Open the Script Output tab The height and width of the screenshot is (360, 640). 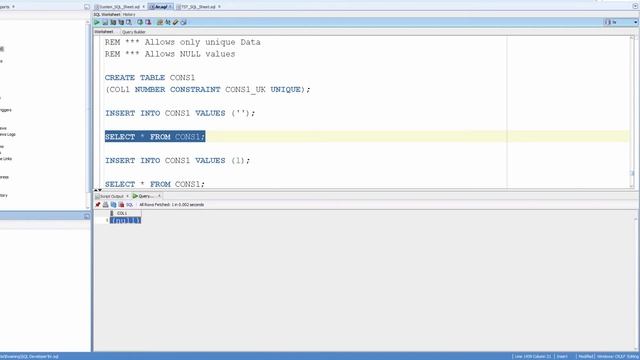[x=111, y=196]
